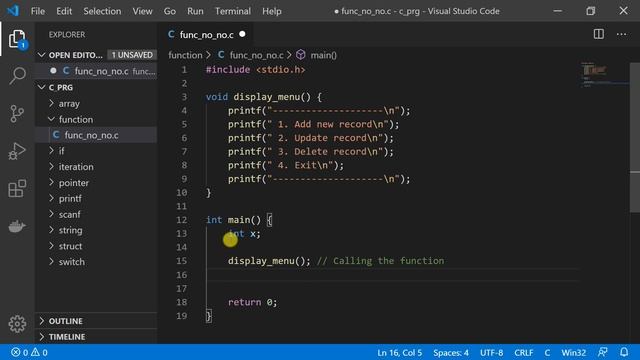Click line number 12 in the gutter
This screenshot has height=360, width=640.
182,220
